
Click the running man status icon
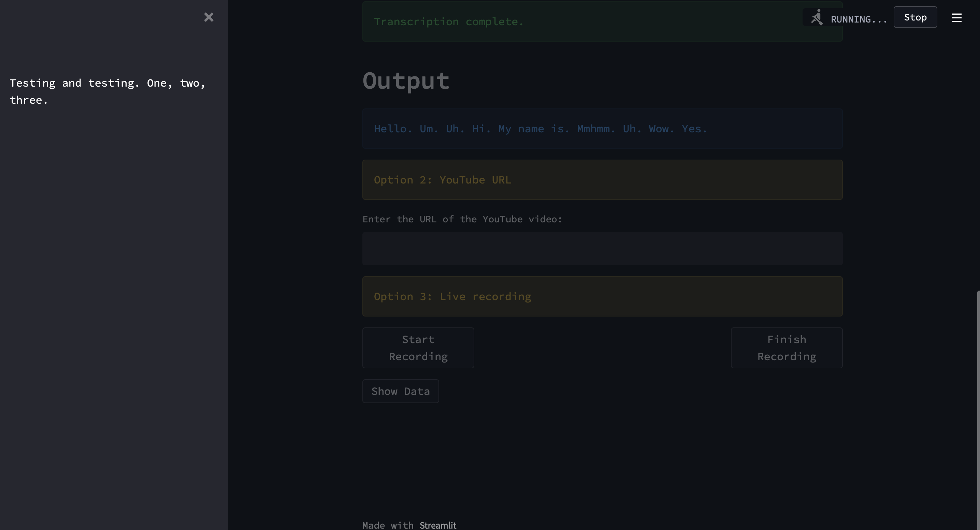point(817,17)
